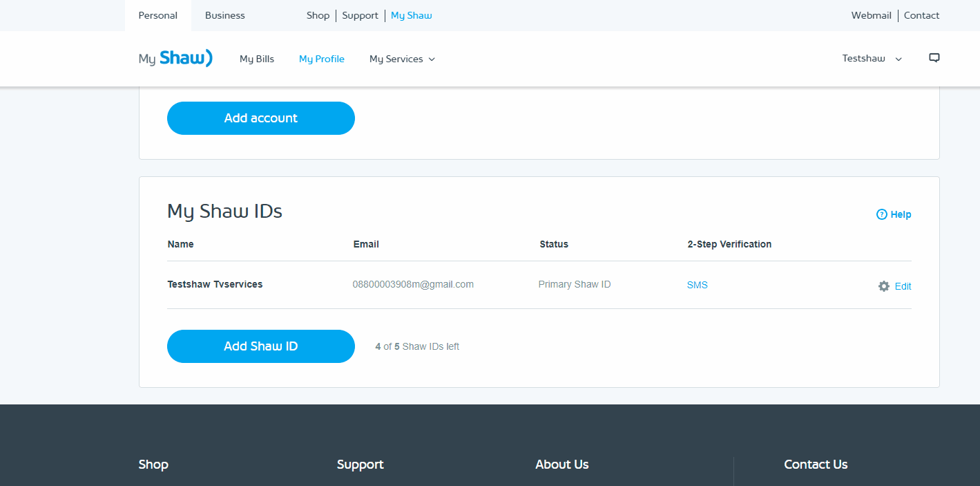Click the footer About Us heading

click(562, 465)
